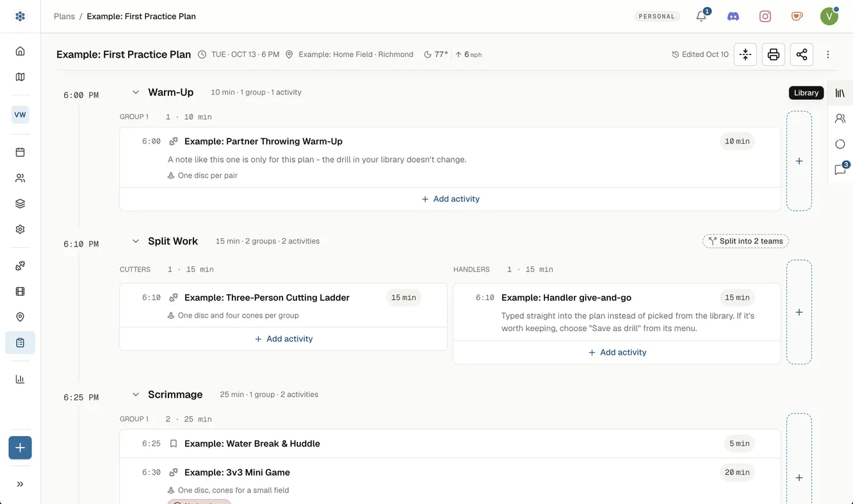Image resolution: width=853 pixels, height=504 pixels.
Task: Open the V user avatar menu
Action: [x=829, y=17]
